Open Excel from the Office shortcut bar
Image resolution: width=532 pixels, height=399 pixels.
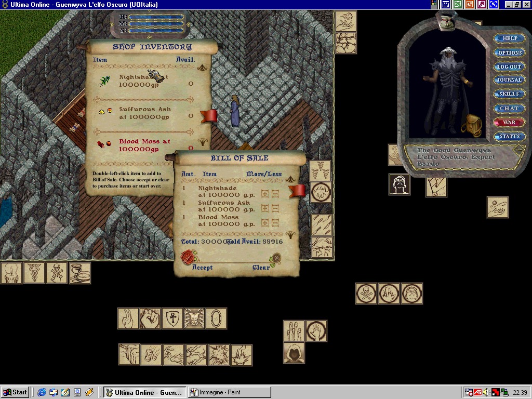click(x=458, y=4)
